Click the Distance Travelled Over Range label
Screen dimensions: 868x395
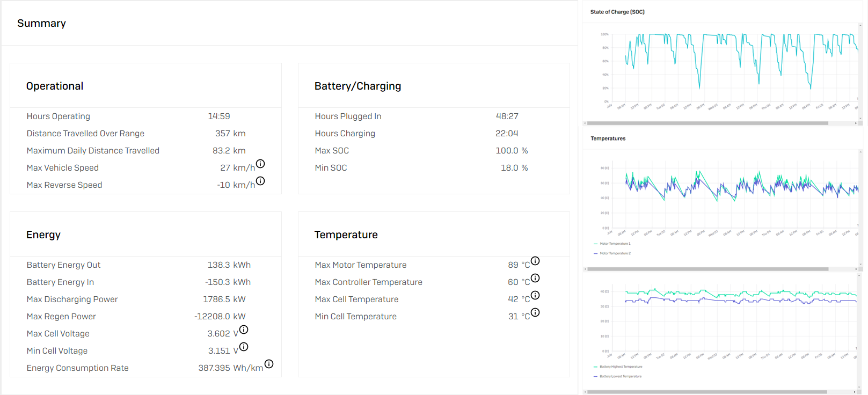[x=85, y=134]
